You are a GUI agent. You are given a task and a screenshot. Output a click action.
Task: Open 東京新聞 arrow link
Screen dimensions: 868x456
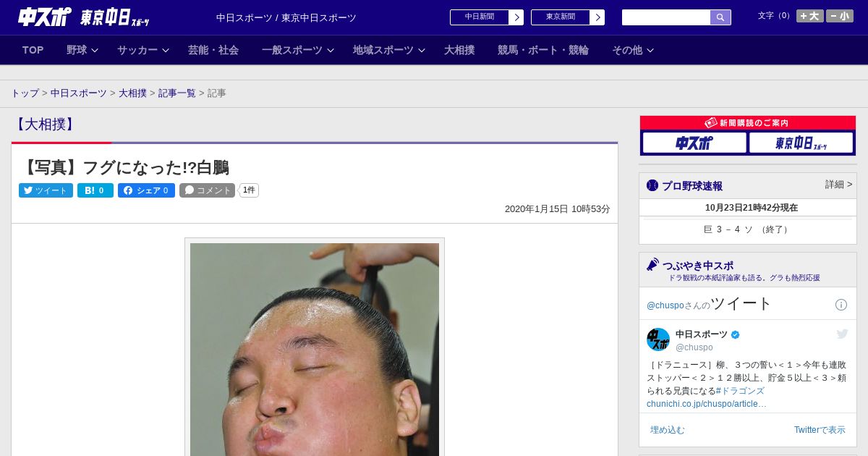[x=568, y=17]
